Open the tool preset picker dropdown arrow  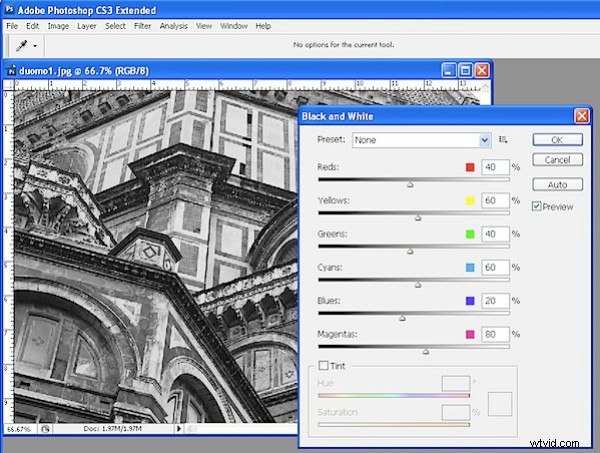click(x=36, y=46)
